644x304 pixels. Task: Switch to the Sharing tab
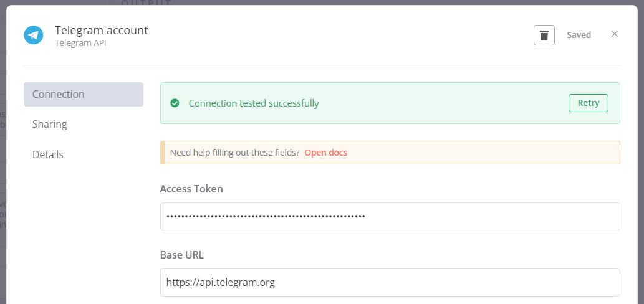tap(50, 125)
